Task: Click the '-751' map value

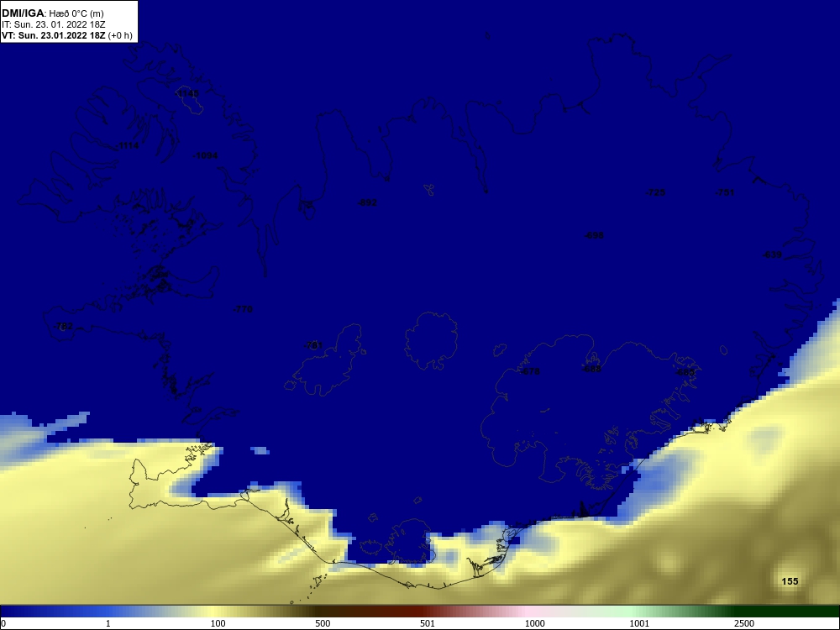Action: pyautogui.click(x=725, y=192)
